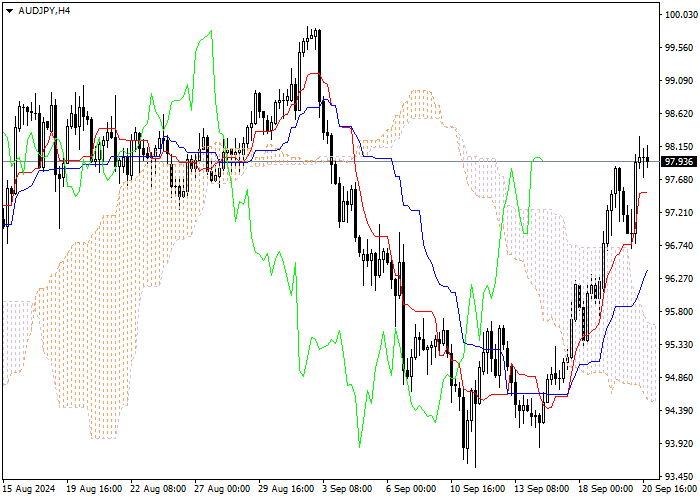Click the 19 Aug 16:00 time label
The width and height of the screenshot is (700, 500).
point(94,489)
